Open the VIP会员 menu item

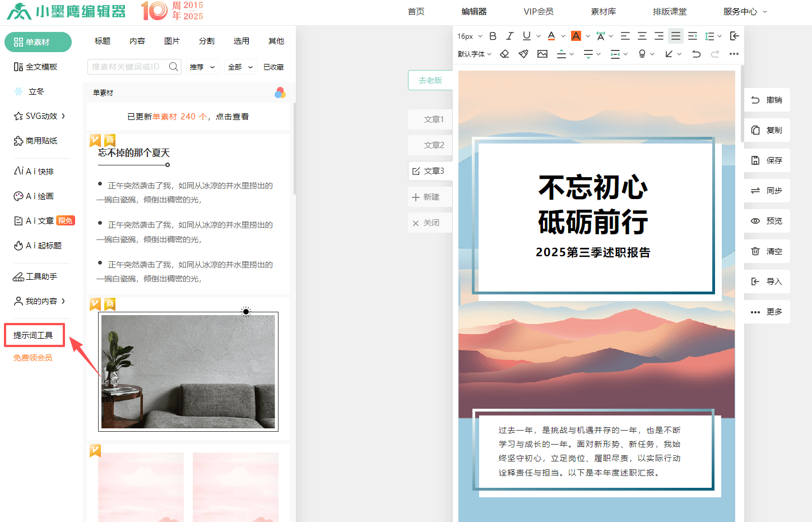[x=538, y=11]
